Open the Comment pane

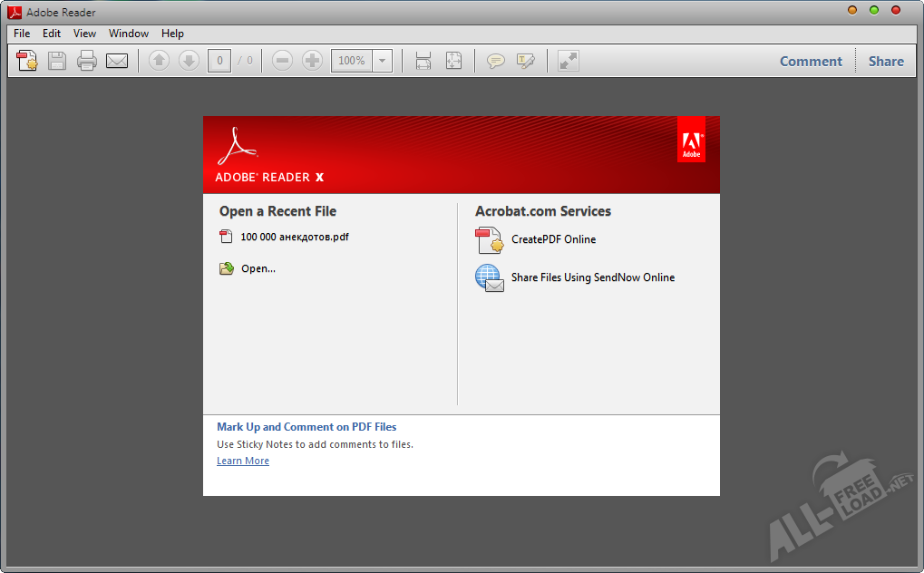tap(811, 62)
